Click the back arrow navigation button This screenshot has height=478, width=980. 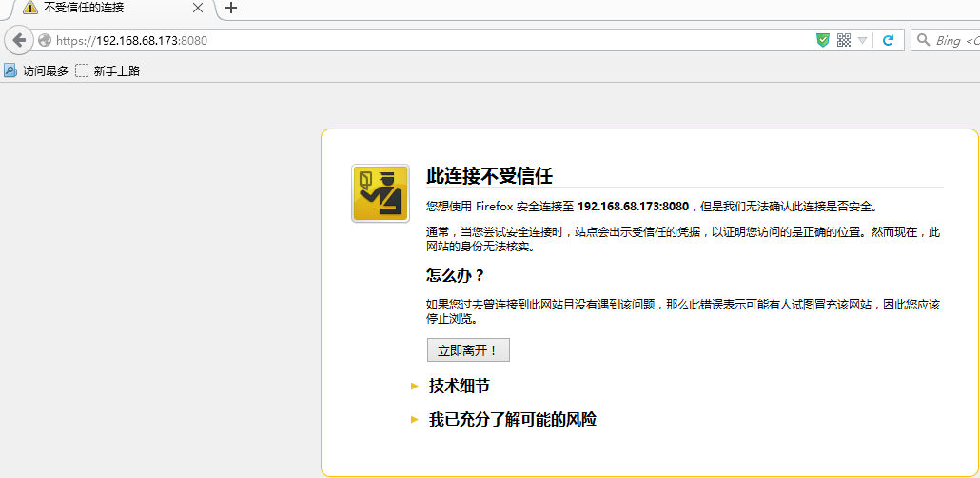pyautogui.click(x=19, y=41)
